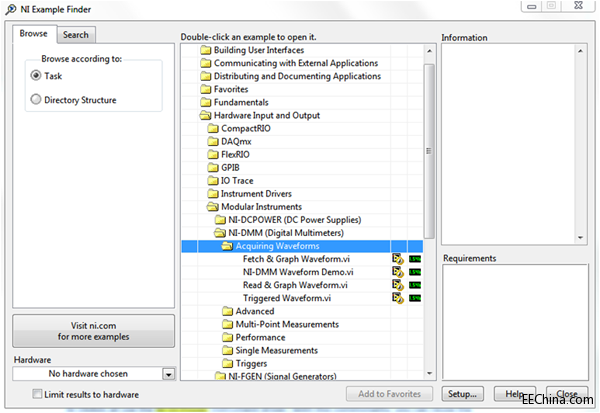Select the Acquiring Waveforms row label
This screenshot has width=600, height=413.
(x=277, y=246)
